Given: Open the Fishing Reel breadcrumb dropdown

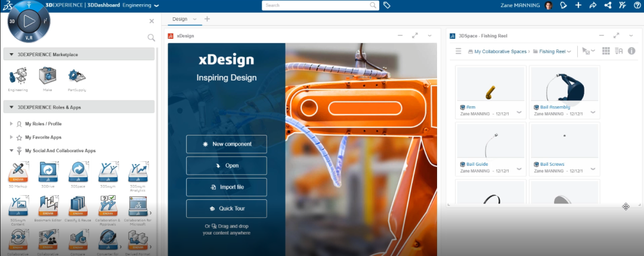Looking at the screenshot, I should (569, 52).
